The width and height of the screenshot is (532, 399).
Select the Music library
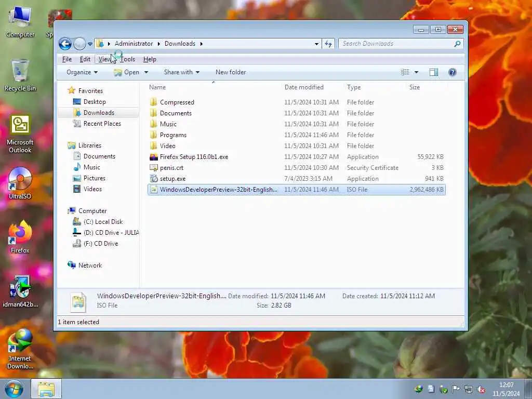91,167
